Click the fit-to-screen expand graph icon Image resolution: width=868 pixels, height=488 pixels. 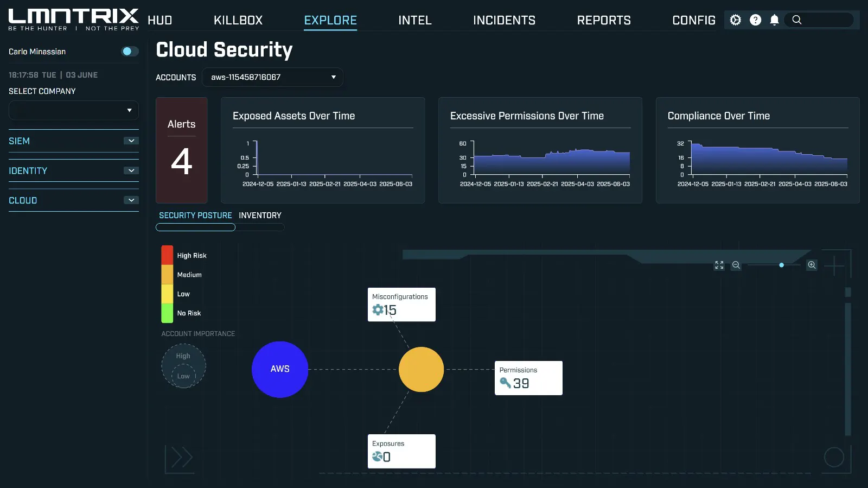pos(719,265)
